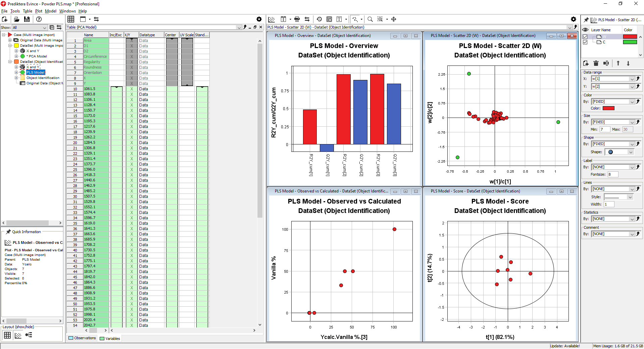Click the help question mark icon
Image resolution: width=644 pixels, height=349 pixels.
pos(39,19)
